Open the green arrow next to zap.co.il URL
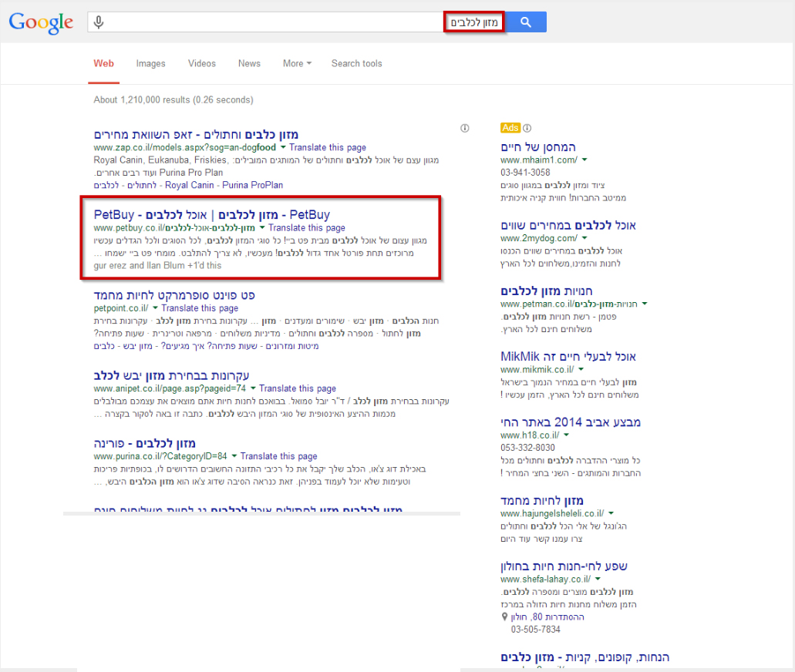 coord(283,147)
